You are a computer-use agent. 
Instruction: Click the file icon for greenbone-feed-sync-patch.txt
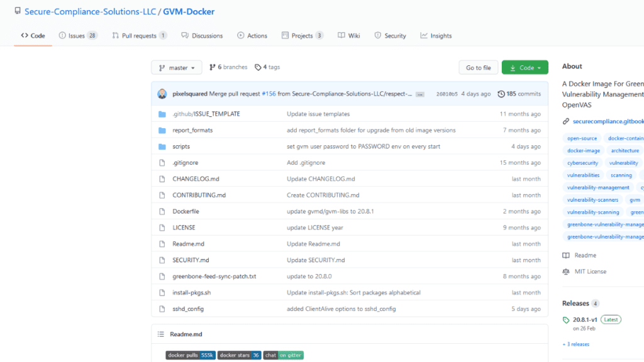162,277
